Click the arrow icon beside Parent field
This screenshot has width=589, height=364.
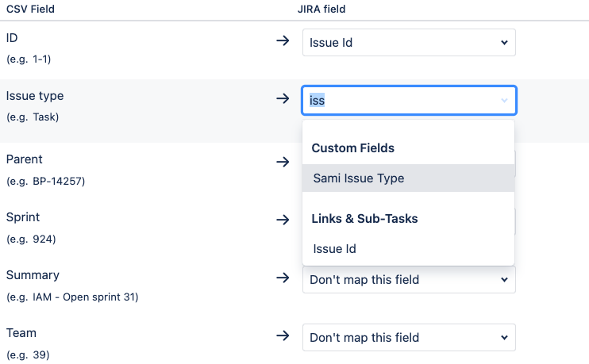click(283, 162)
